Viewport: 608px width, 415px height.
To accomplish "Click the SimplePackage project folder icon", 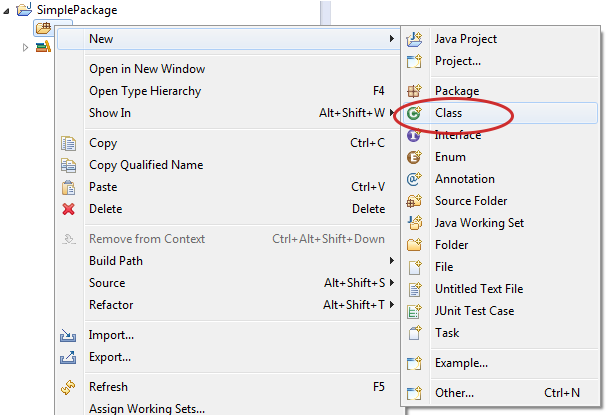I will 24,9.
